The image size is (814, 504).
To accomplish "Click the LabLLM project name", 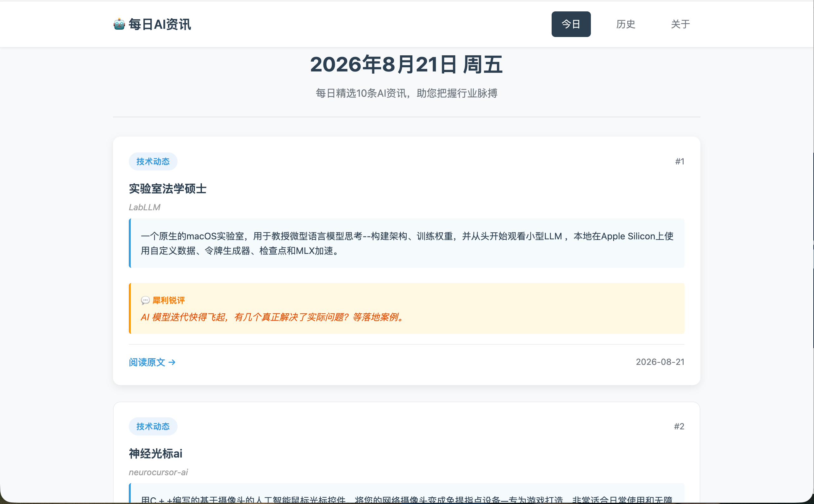I will (x=144, y=207).
